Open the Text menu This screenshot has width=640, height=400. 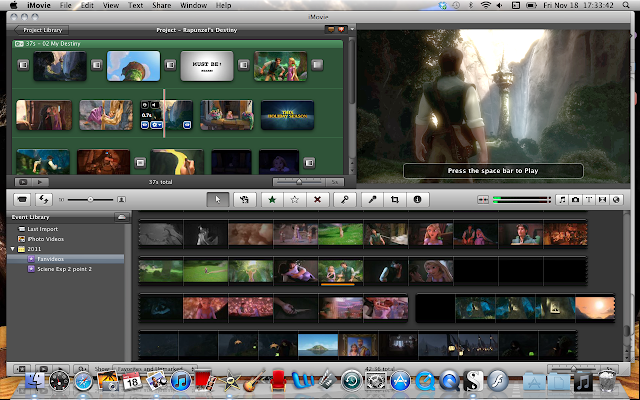(x=136, y=5)
